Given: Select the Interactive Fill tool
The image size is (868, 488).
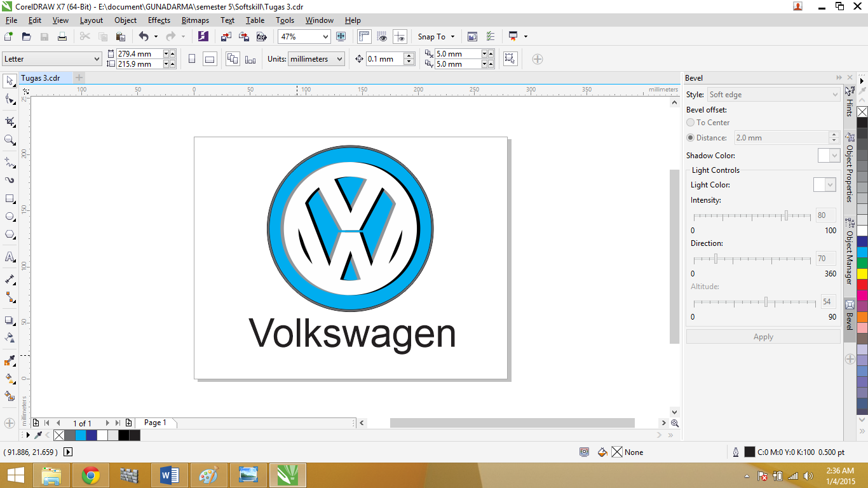Looking at the screenshot, I should pyautogui.click(x=10, y=379).
